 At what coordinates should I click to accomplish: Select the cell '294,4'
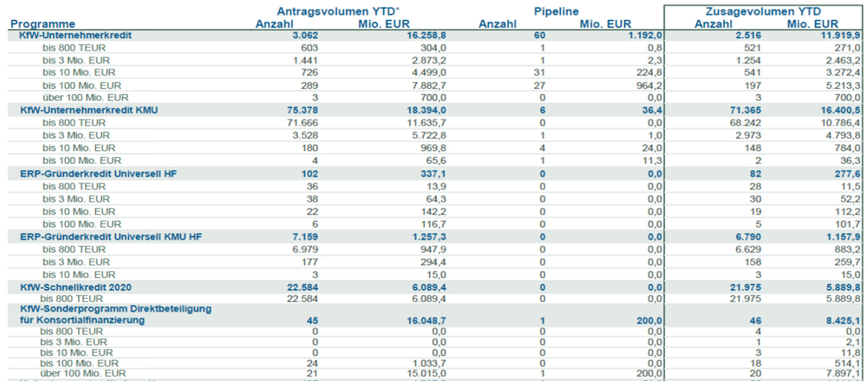[433, 262]
